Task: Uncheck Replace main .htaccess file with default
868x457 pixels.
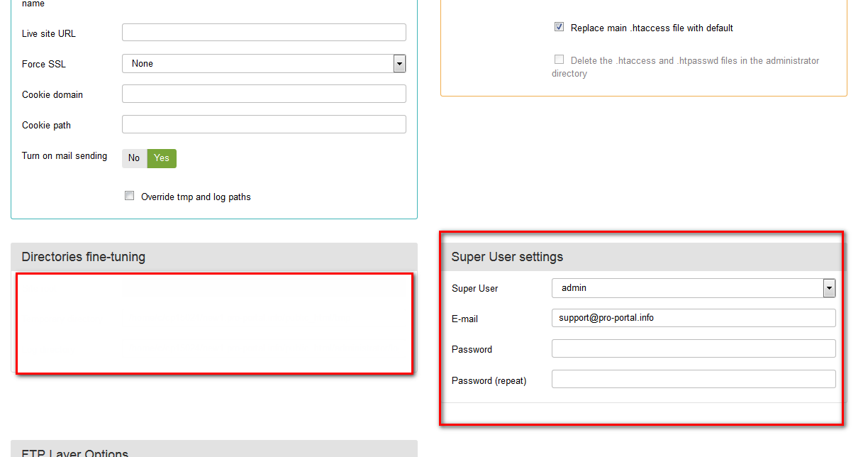Action: (559, 27)
